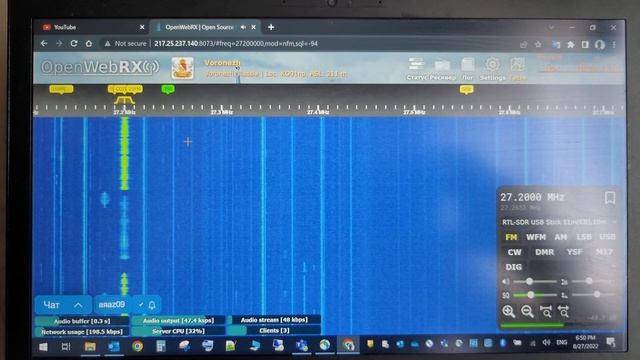Adjust the volume slider
The width and height of the screenshot is (640, 360).
535,282
